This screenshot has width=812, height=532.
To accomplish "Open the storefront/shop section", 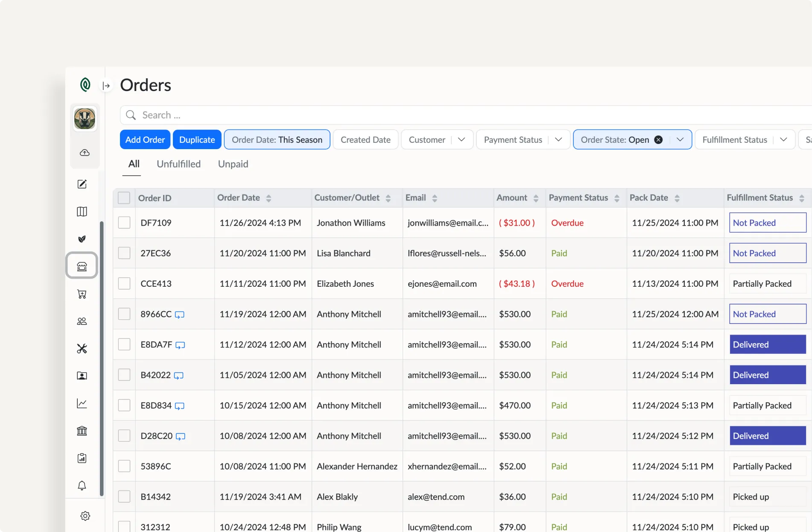I will 82,265.
